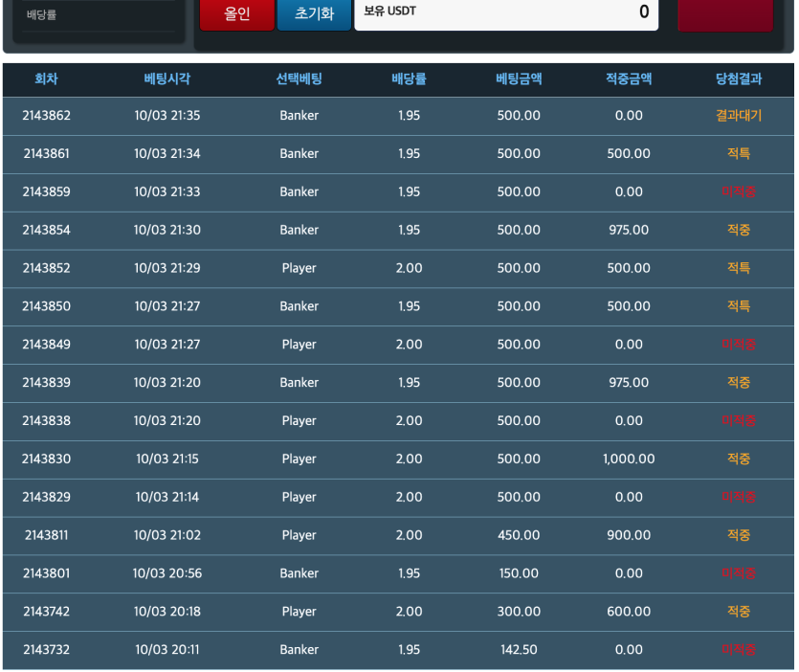This screenshot has height=672, width=799.
Task: Select the 선택베팅 column header
Action: (x=300, y=79)
